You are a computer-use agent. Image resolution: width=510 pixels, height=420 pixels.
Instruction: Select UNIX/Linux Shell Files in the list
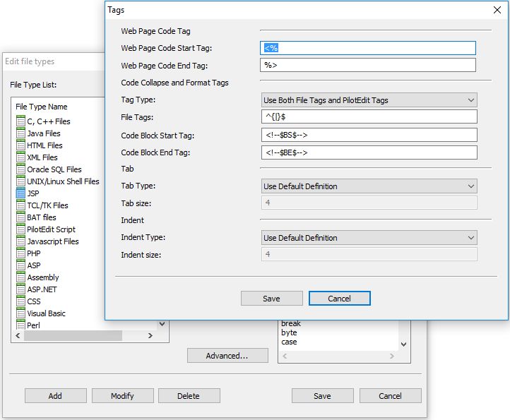(x=63, y=181)
